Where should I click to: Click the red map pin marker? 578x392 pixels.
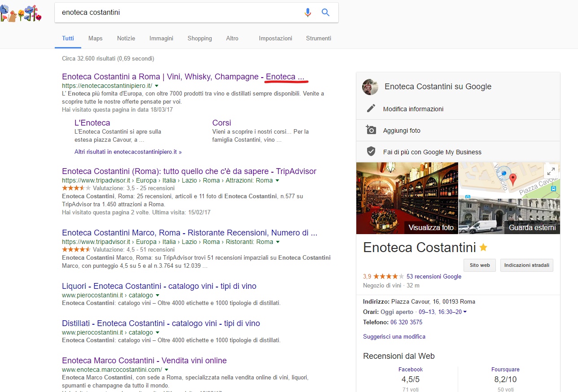(x=513, y=179)
